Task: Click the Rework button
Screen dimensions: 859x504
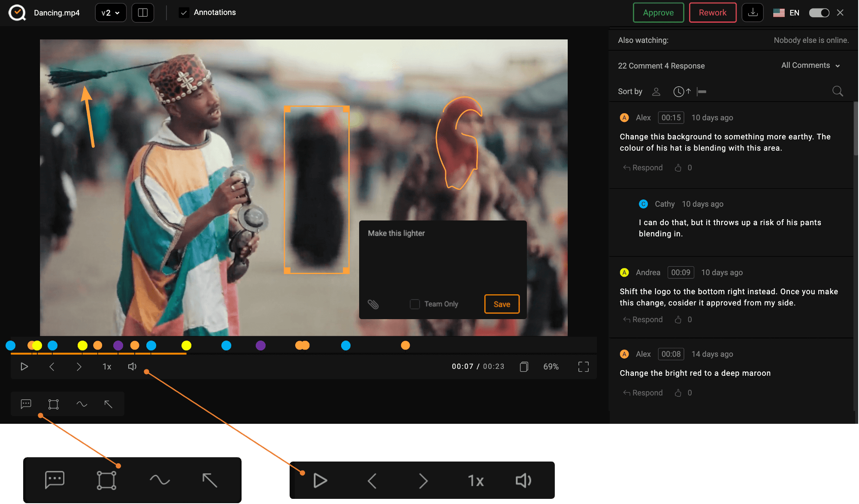Action: click(712, 13)
